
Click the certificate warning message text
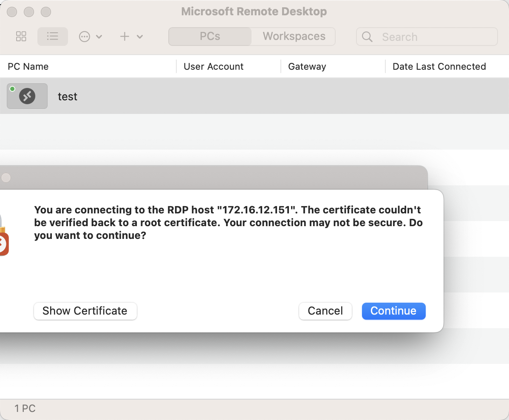[228, 222]
